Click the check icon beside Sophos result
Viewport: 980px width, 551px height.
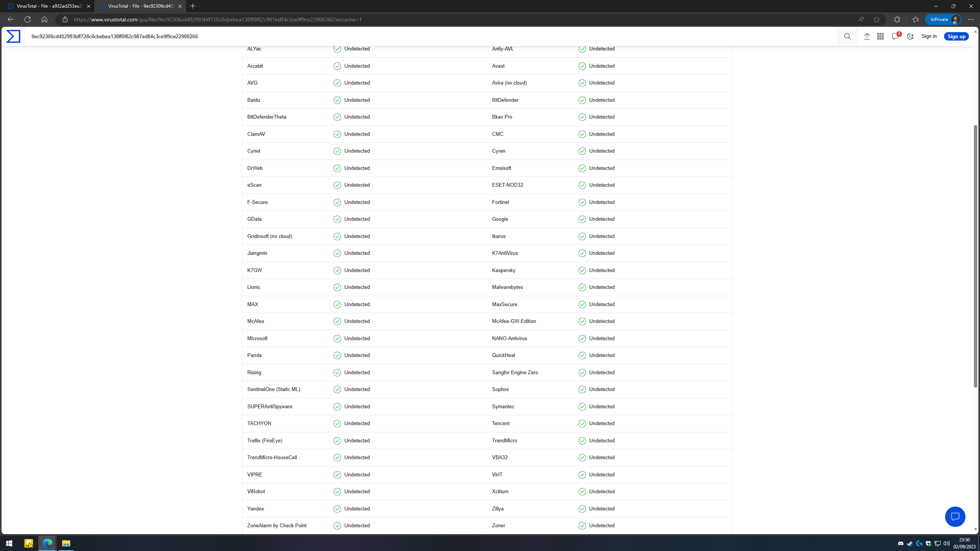(582, 390)
